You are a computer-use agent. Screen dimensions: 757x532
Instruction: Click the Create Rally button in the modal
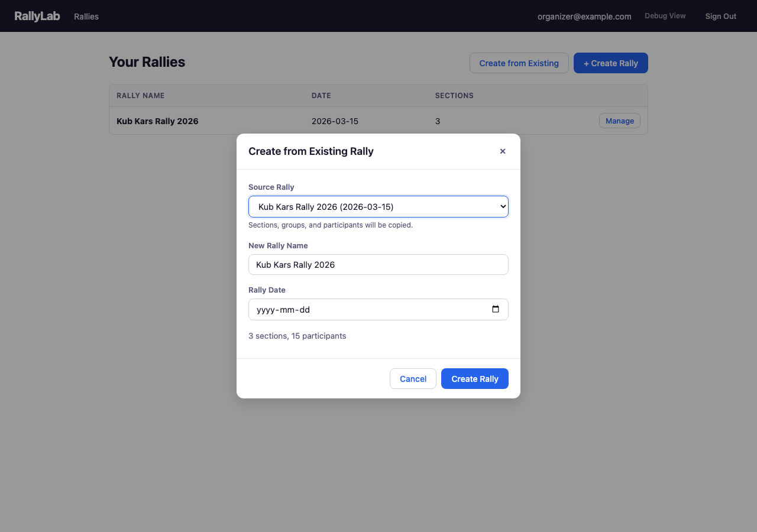click(474, 378)
